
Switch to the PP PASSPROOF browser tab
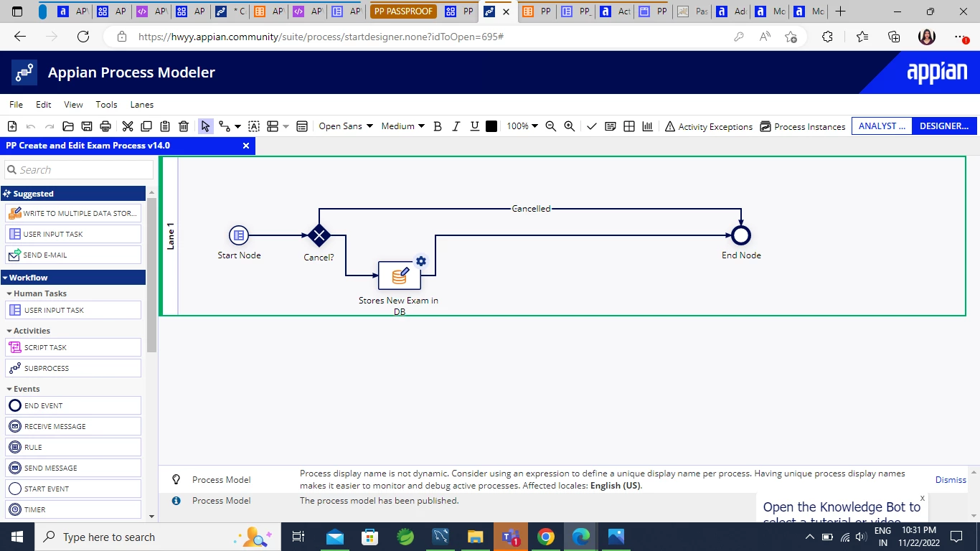coord(403,11)
